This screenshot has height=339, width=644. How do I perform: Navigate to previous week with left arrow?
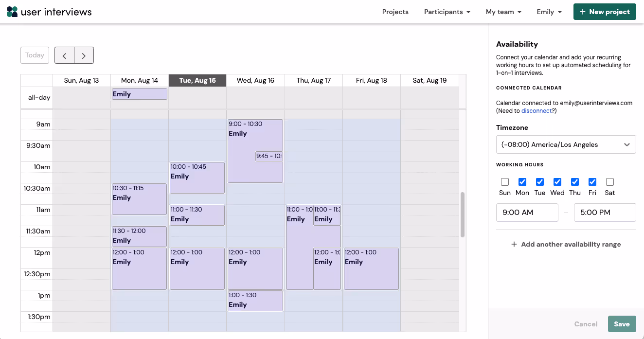pyautogui.click(x=64, y=55)
